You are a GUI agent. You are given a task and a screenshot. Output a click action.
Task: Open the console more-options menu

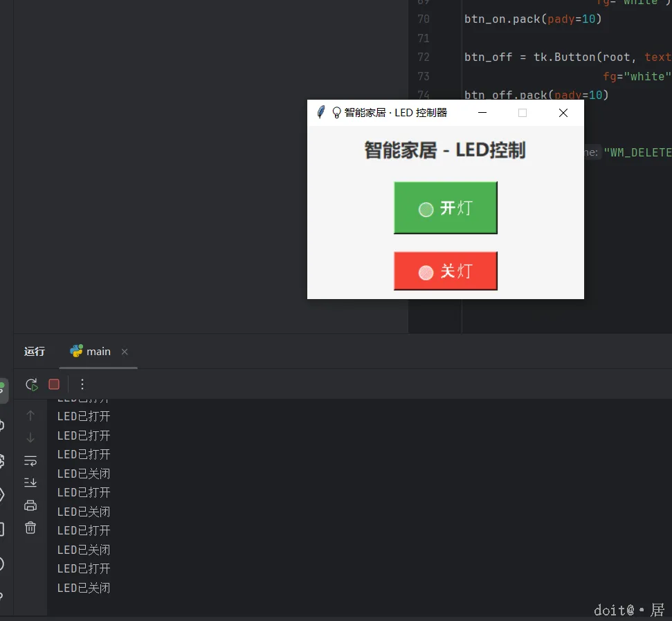pyautogui.click(x=82, y=384)
